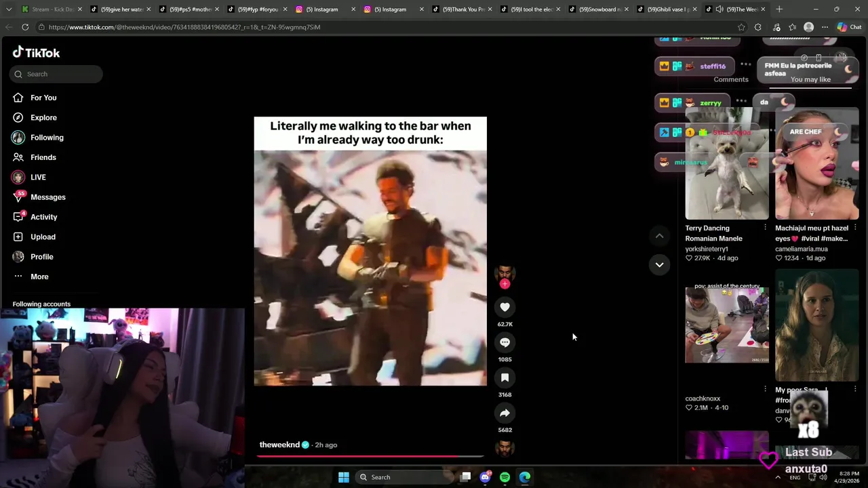Click the main video player

pos(370,251)
